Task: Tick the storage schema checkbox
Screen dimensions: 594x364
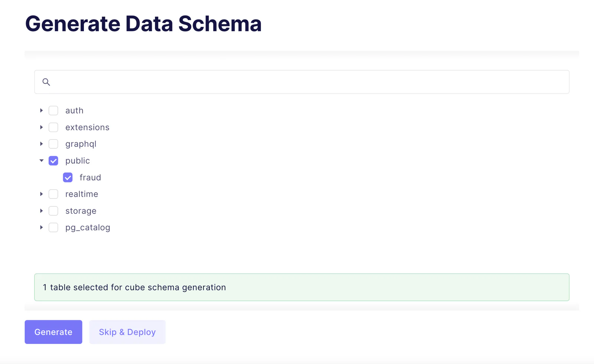Action: click(x=53, y=211)
